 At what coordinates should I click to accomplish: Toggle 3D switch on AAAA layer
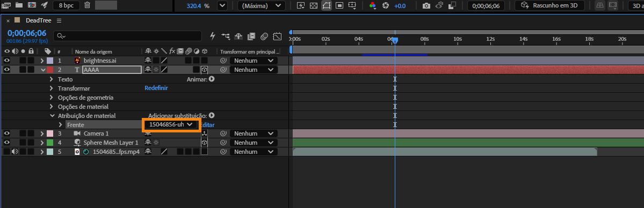click(204, 70)
